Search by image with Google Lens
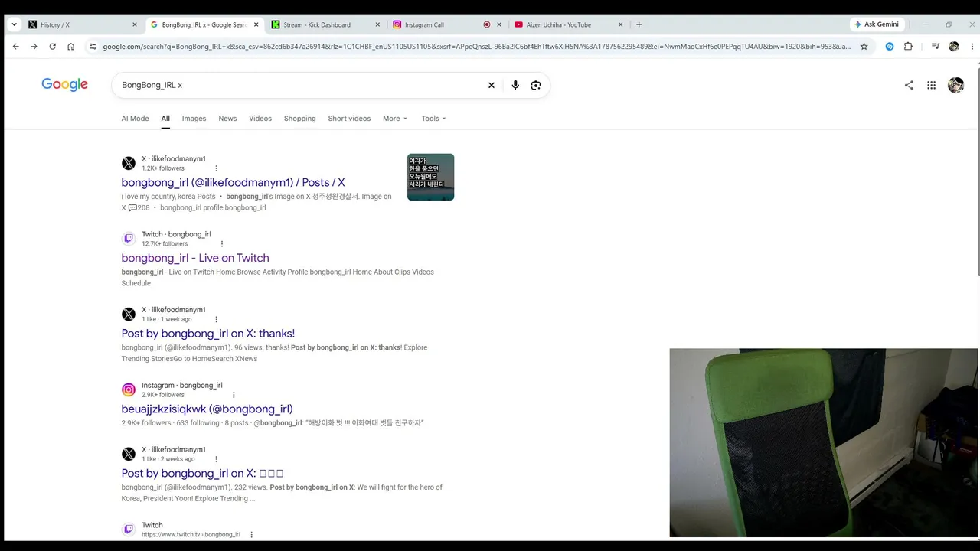 [536, 85]
